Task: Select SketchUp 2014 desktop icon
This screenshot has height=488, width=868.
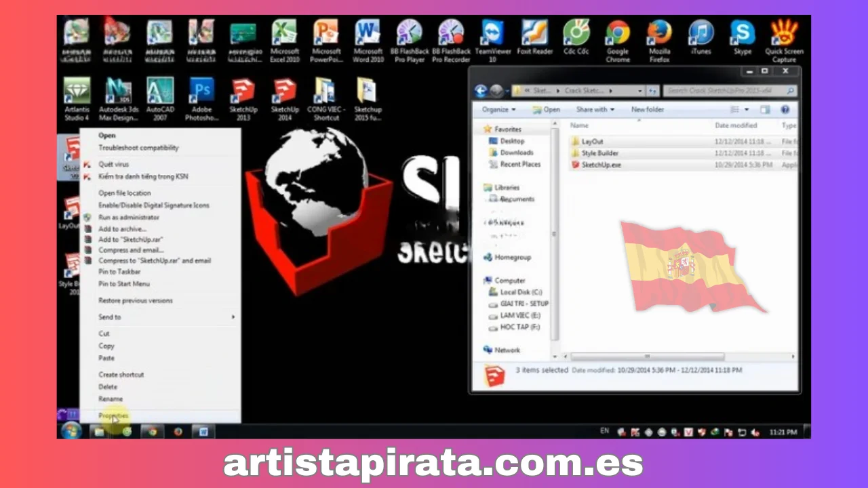Action: [285, 99]
